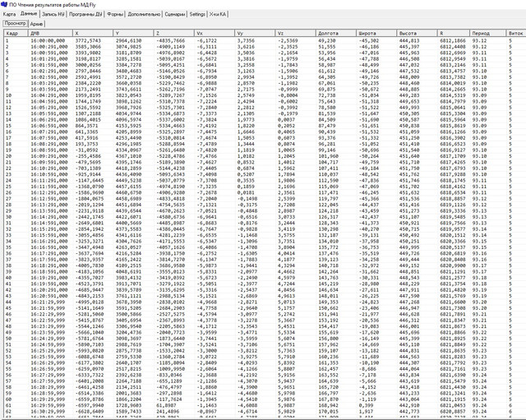The width and height of the screenshot is (526, 420).
Task: Switch to the Карта tab
Action: (x=9, y=15)
